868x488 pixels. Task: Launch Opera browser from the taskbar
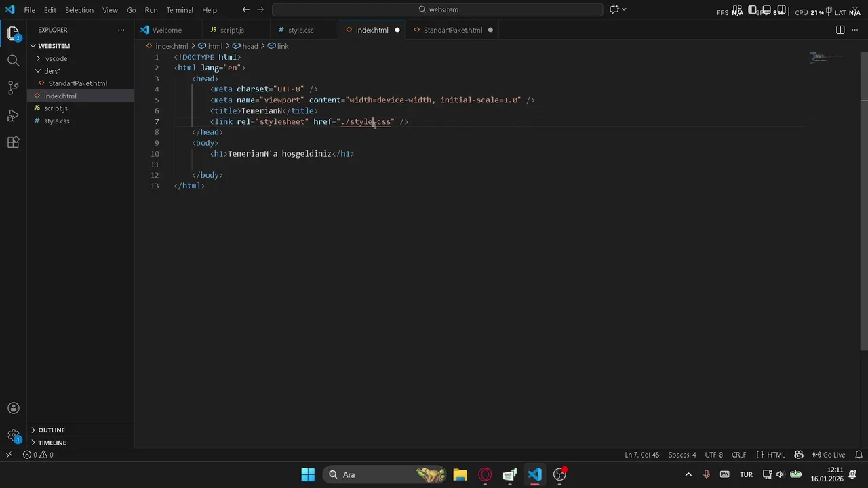coord(485,474)
